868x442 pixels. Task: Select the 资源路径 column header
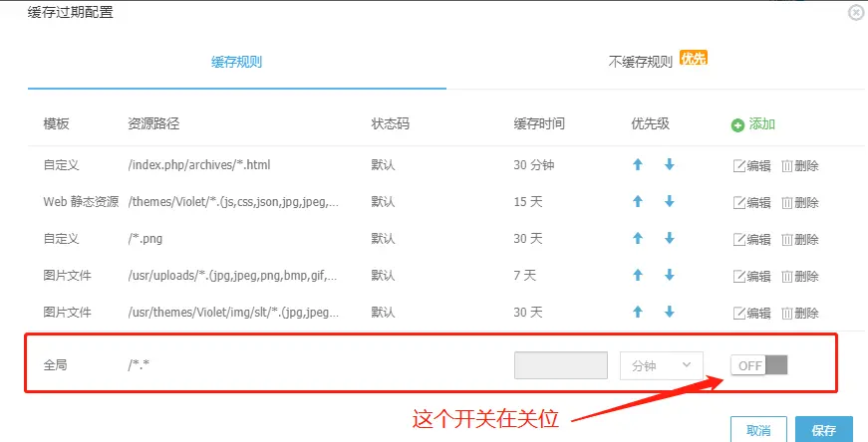tap(153, 123)
